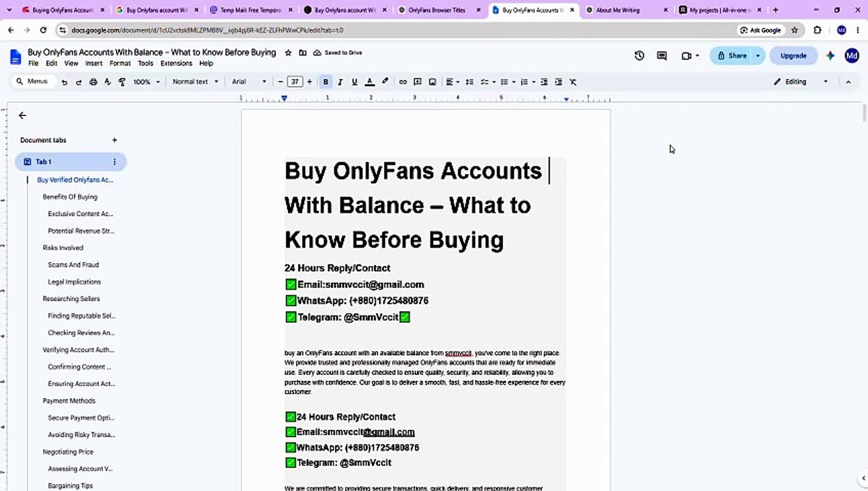
Task: Click the Chrome extensions puzzle icon
Action: [x=818, y=30]
